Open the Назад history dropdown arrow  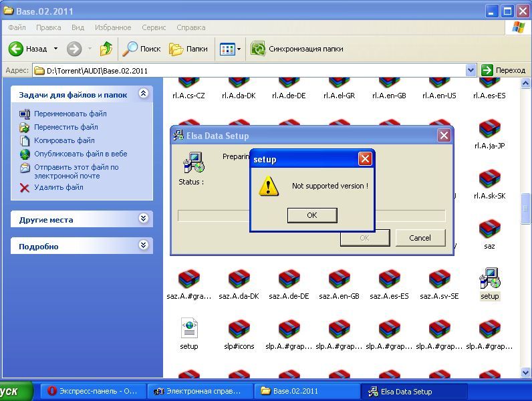(55, 49)
